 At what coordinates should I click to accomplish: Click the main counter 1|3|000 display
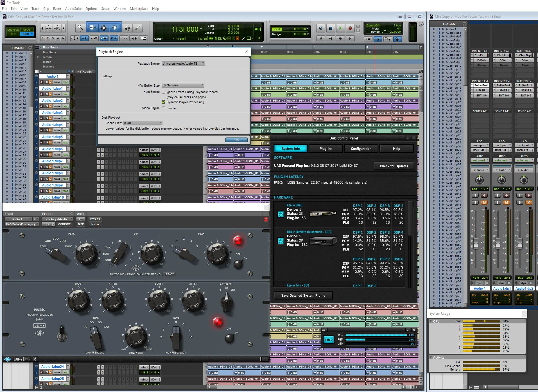(x=185, y=29)
